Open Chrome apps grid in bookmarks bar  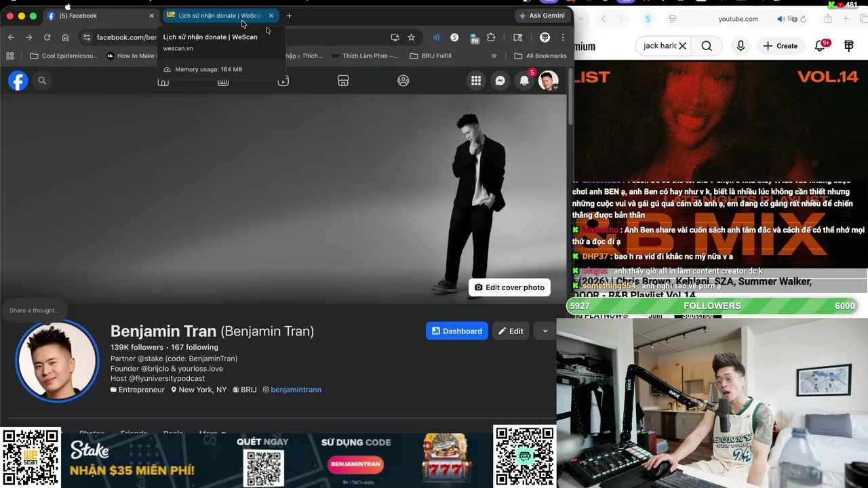click(x=10, y=56)
